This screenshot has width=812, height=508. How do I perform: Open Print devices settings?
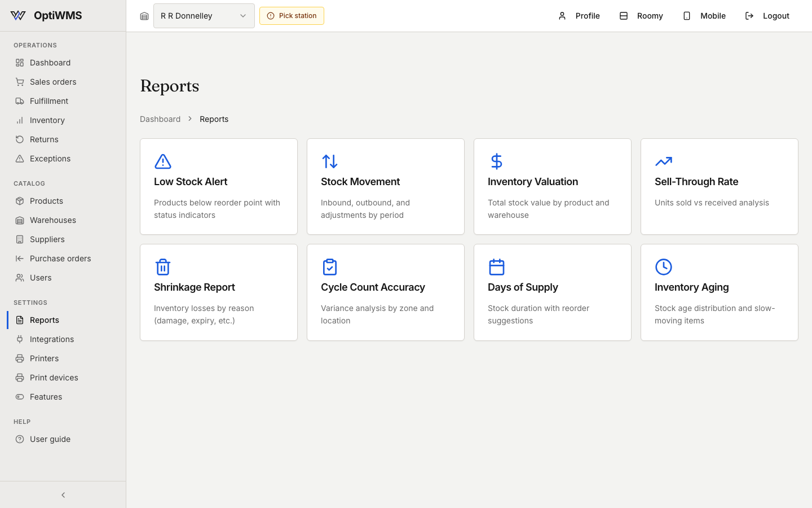(63, 378)
